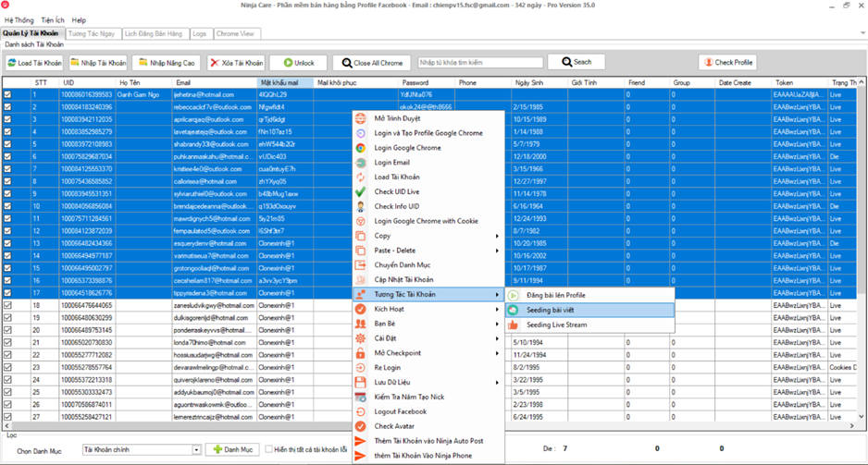
Task: Click the icon beside Kích Hoạt
Action: click(x=360, y=309)
